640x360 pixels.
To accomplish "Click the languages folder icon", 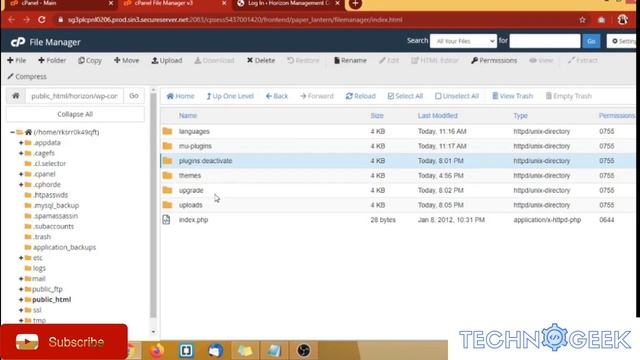I will pos(167,131).
